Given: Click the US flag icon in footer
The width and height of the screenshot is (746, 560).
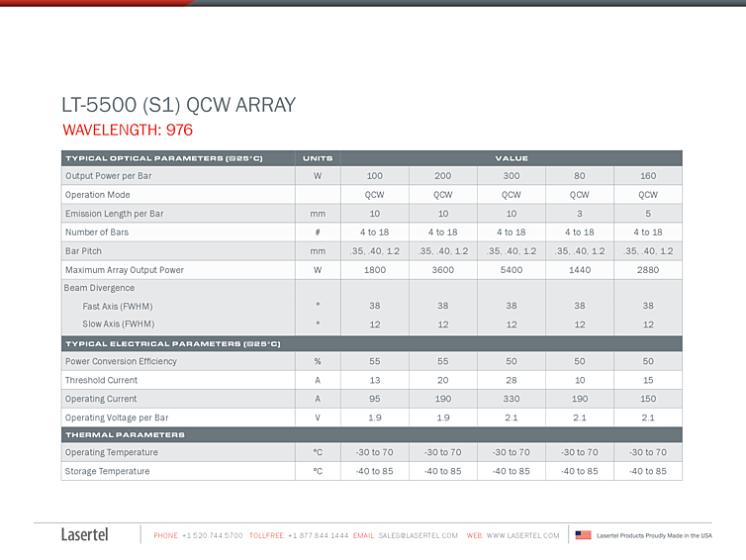Looking at the screenshot, I should (583, 535).
